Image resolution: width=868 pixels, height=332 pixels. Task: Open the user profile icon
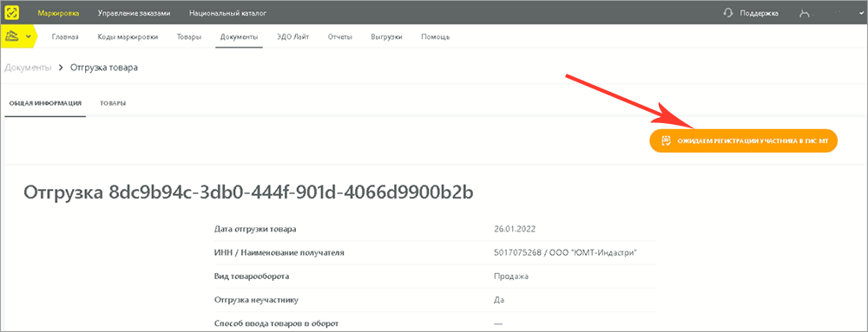click(806, 13)
